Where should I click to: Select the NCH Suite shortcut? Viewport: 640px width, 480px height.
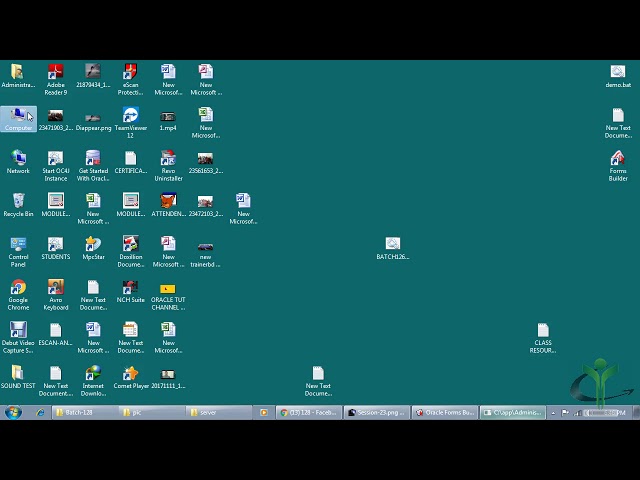(x=130, y=291)
